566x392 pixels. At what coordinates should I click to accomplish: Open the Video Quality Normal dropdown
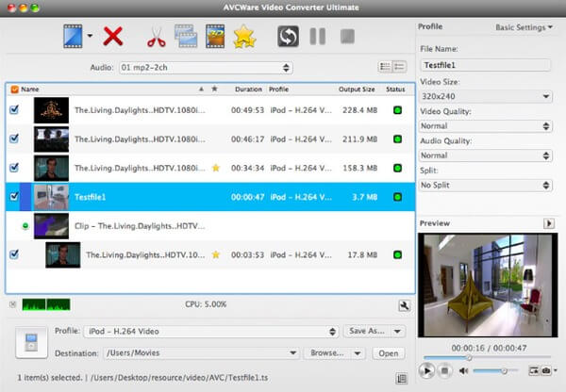pyautogui.click(x=486, y=126)
